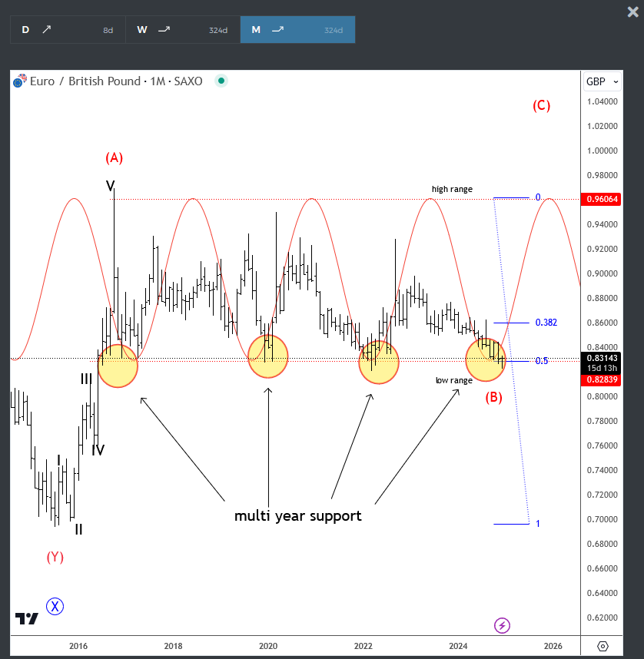Viewport: 644px width, 659px height.
Task: Open the purple lightning flash icon near the timeline
Action: tap(502, 626)
